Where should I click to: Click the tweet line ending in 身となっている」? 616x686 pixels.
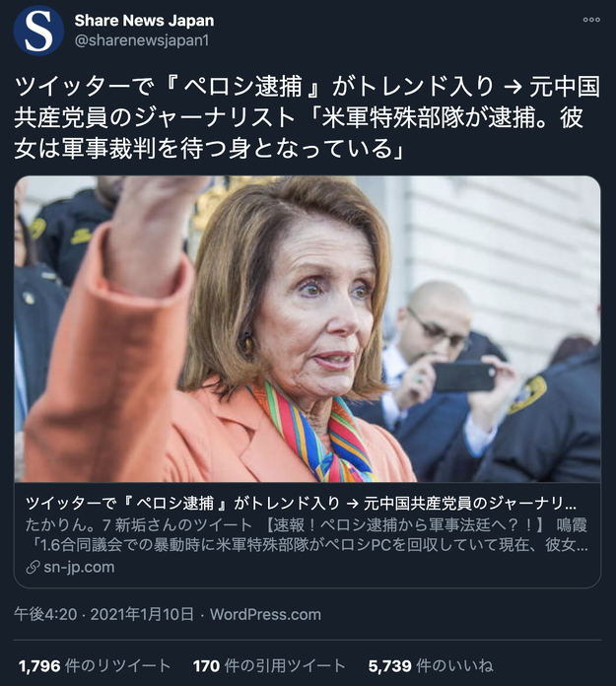click(x=209, y=148)
